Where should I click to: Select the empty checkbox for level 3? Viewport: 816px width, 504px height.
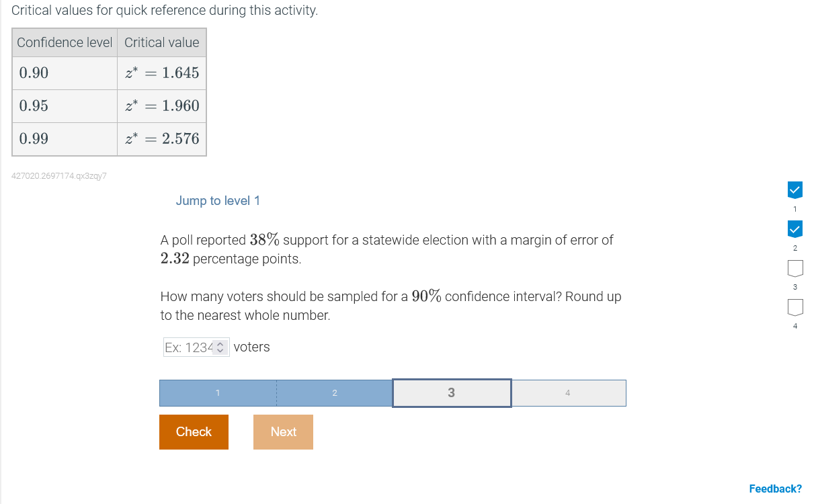coord(795,268)
